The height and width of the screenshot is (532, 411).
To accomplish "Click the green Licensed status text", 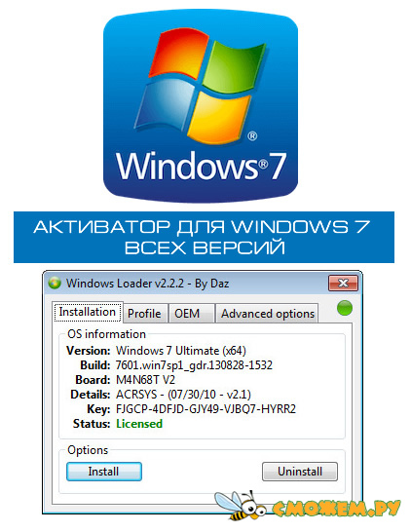I will point(139,424).
